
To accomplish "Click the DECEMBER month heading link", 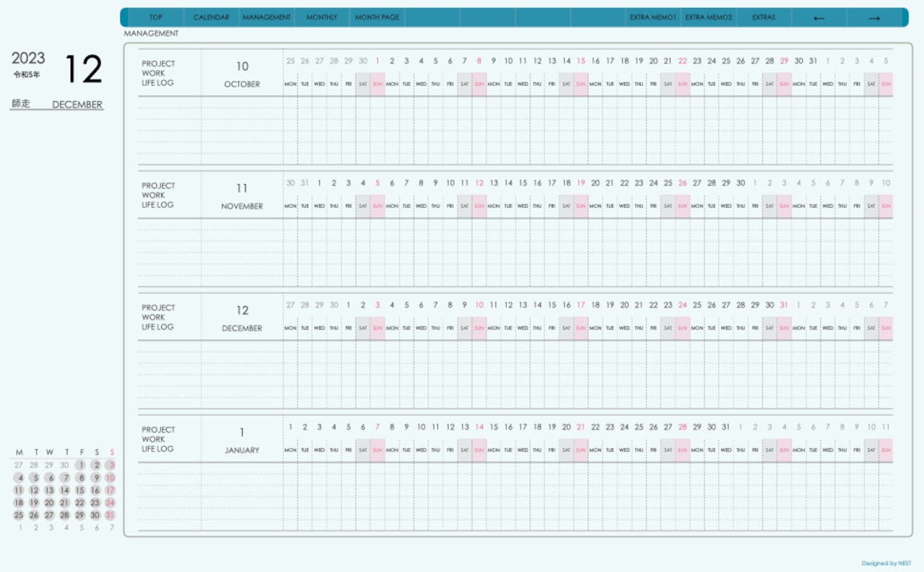I will click(77, 105).
